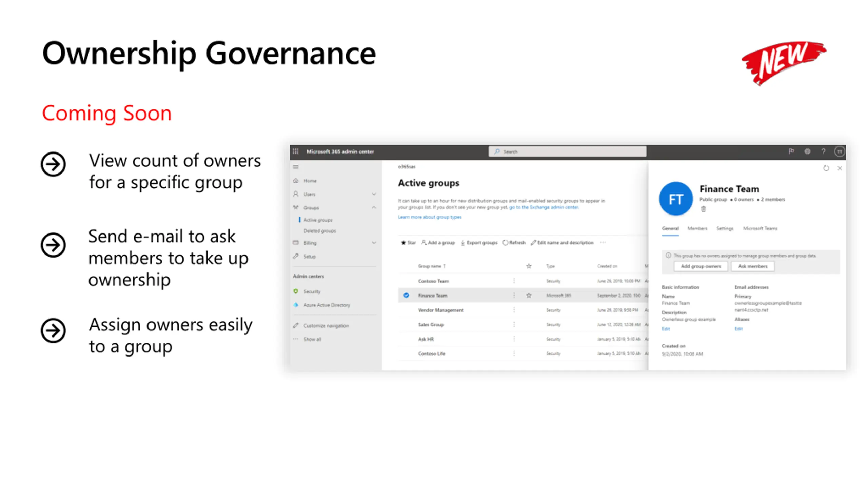Screen dimensions: 868x488
Task: Open more options for Contoso Team row
Action: pos(514,281)
